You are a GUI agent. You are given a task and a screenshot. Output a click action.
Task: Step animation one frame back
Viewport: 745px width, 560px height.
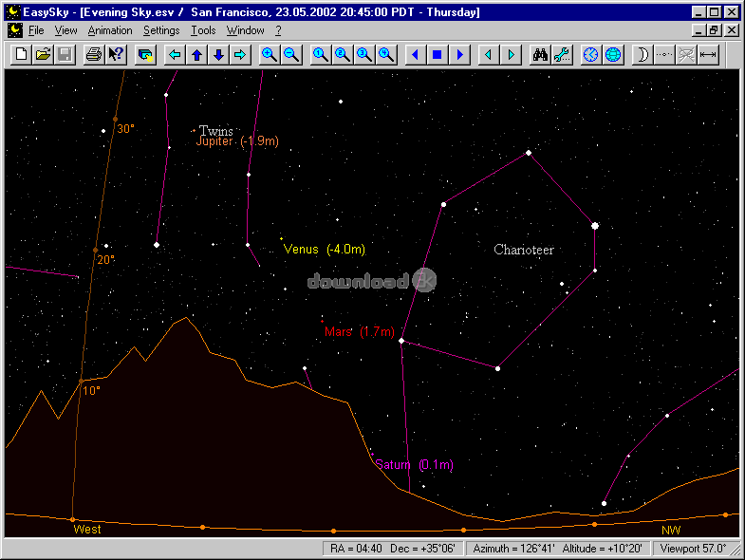(489, 55)
